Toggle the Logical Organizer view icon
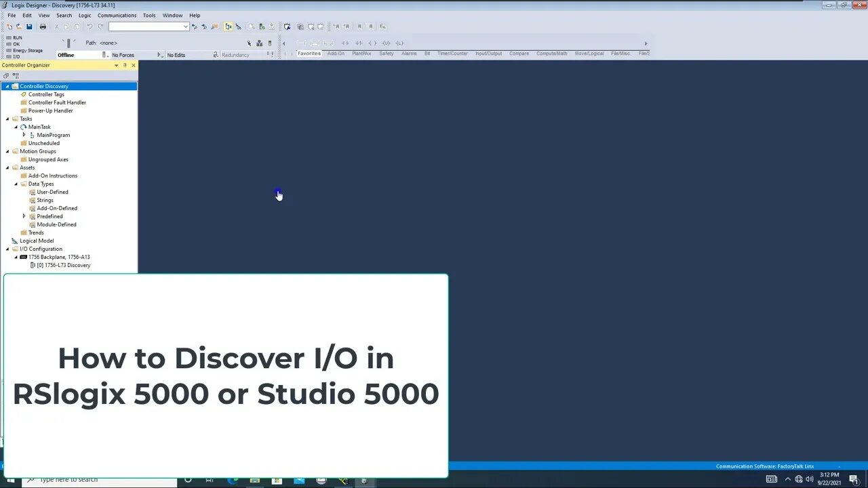This screenshot has height=488, width=868. click(238, 26)
